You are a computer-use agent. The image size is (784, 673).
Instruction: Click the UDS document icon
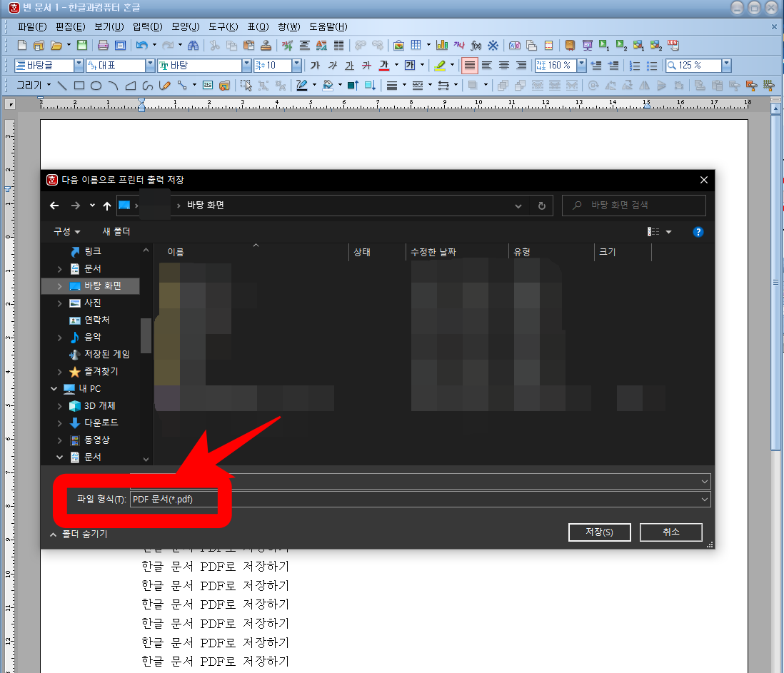673,46
